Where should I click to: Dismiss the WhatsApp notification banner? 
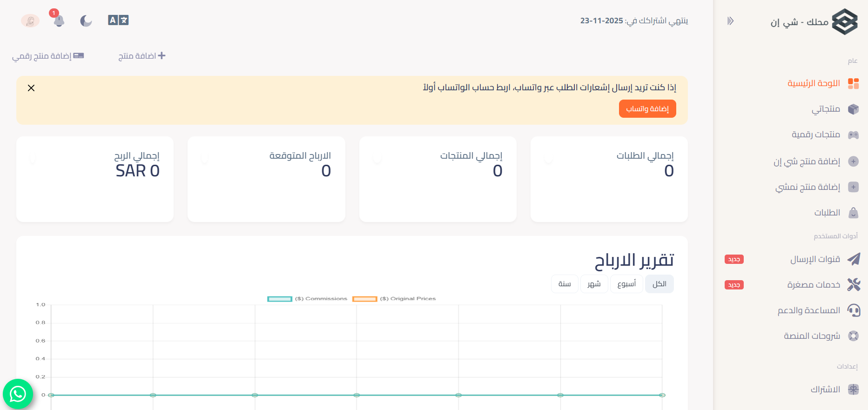pos(31,88)
